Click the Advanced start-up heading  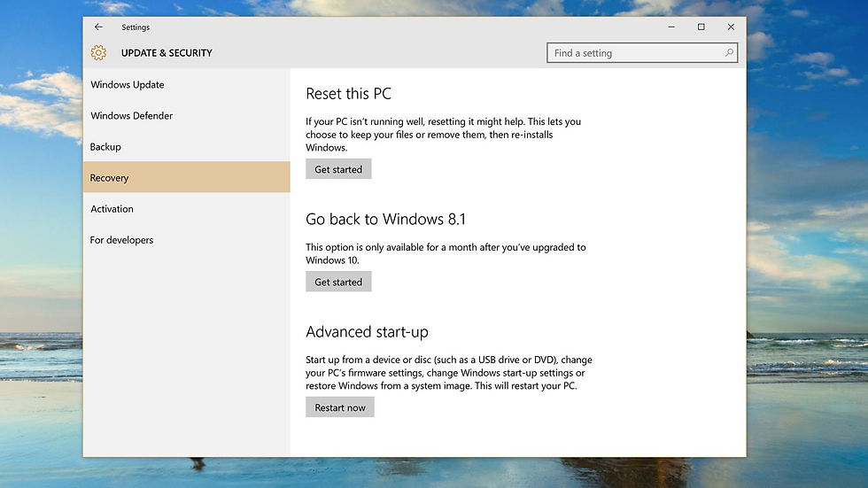pyautogui.click(x=367, y=331)
